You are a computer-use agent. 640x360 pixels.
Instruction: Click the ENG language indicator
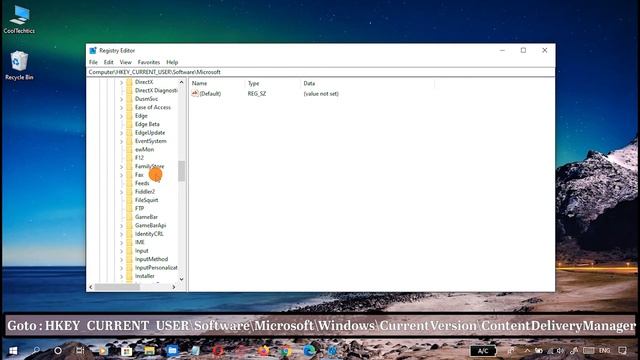pyautogui.click(x=604, y=351)
